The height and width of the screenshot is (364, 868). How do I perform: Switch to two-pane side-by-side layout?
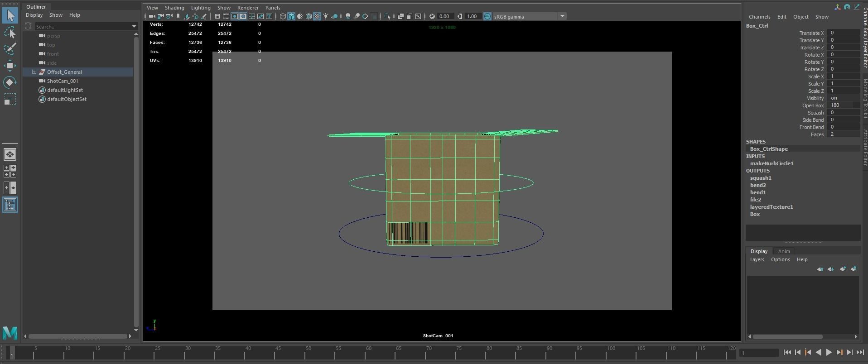(x=10, y=188)
